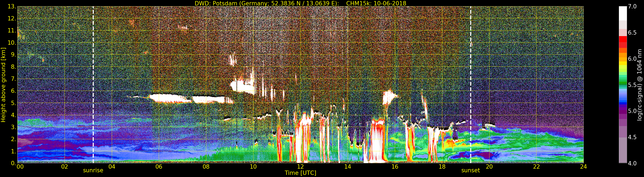Click the 'Time [UTC]' axis label
This screenshot has height=177, width=644.
300,173
